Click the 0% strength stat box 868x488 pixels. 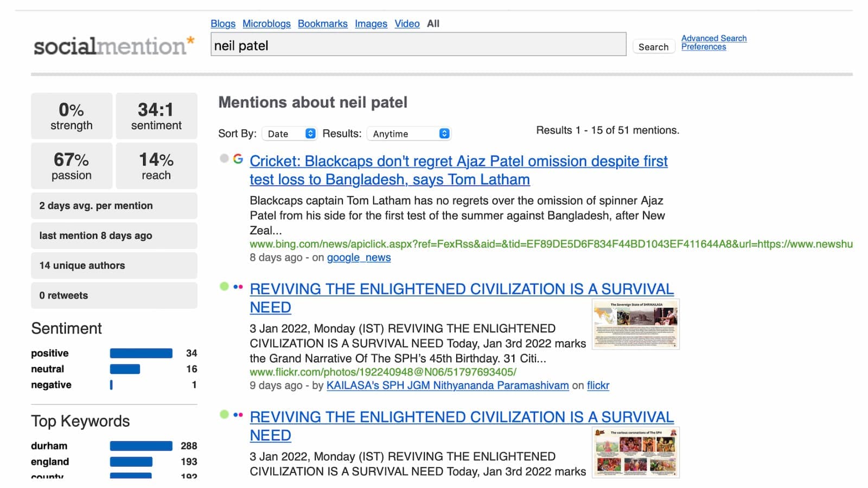coord(72,116)
